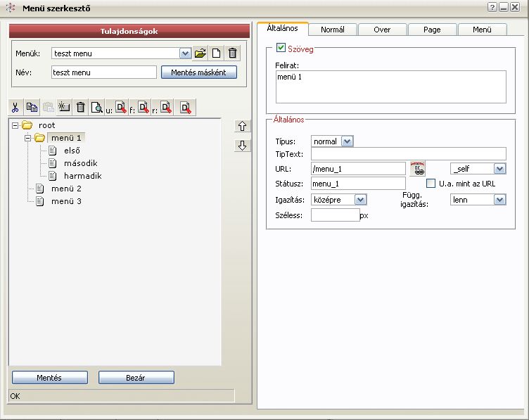Uncheck the Szöveg checkbox

(x=281, y=49)
